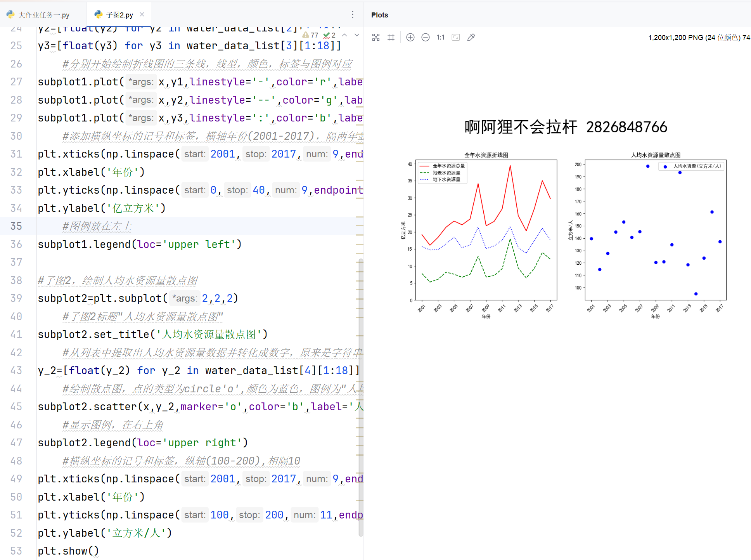Select the color picker eyedropper icon
Viewport: 751px width, 560px height.
point(471,37)
